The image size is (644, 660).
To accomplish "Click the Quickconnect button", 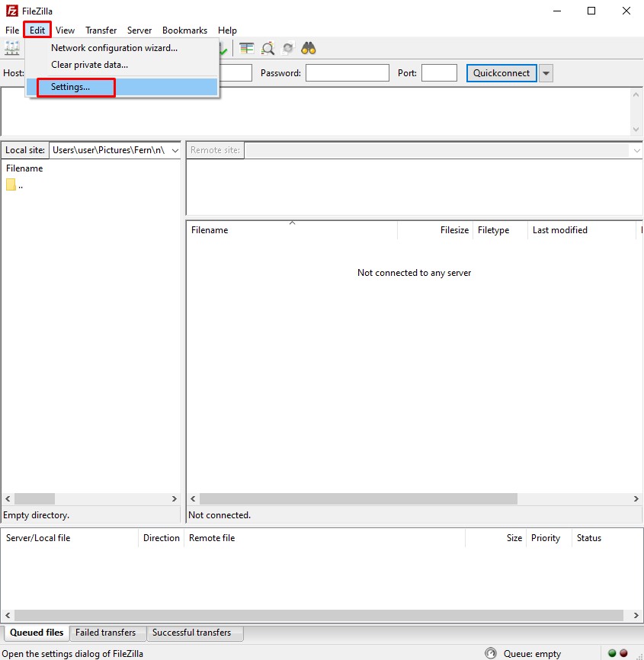I will click(501, 73).
